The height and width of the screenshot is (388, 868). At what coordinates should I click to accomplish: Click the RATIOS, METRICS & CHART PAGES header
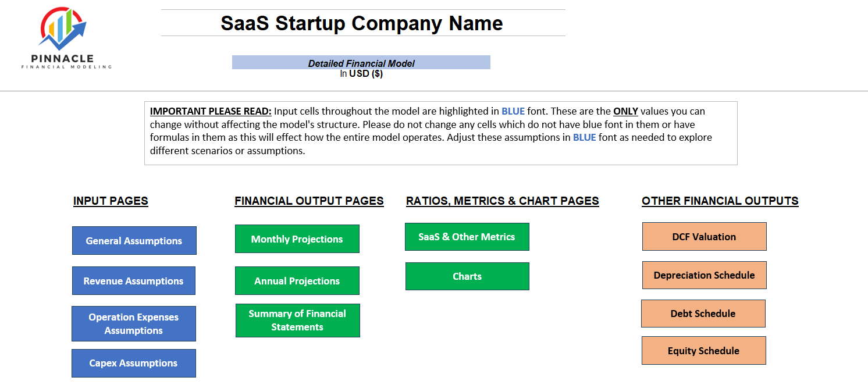click(503, 201)
